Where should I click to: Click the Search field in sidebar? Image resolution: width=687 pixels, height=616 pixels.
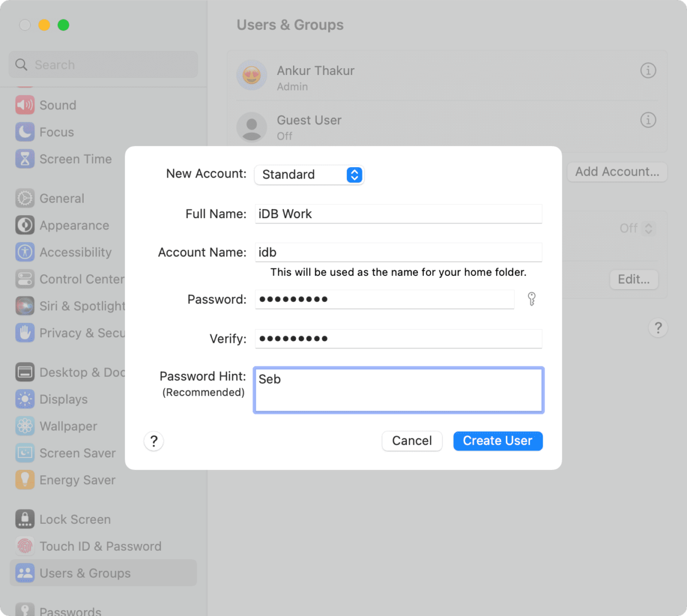click(109, 65)
